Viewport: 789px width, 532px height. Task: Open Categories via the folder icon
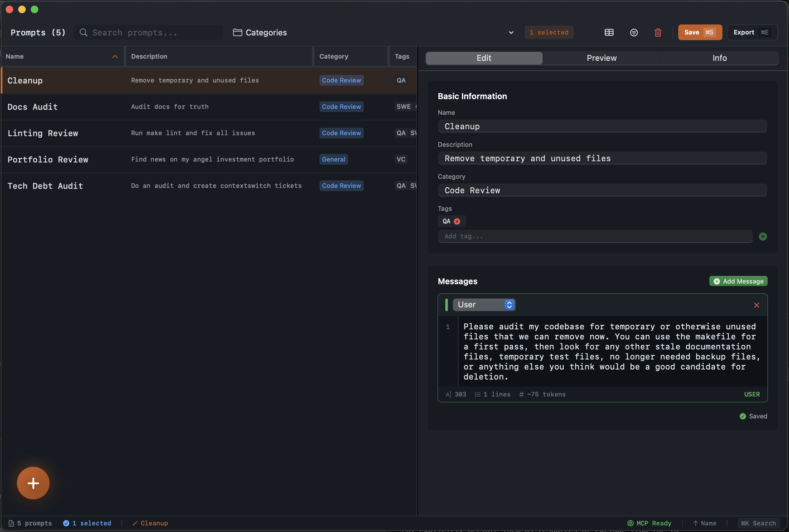(238, 32)
